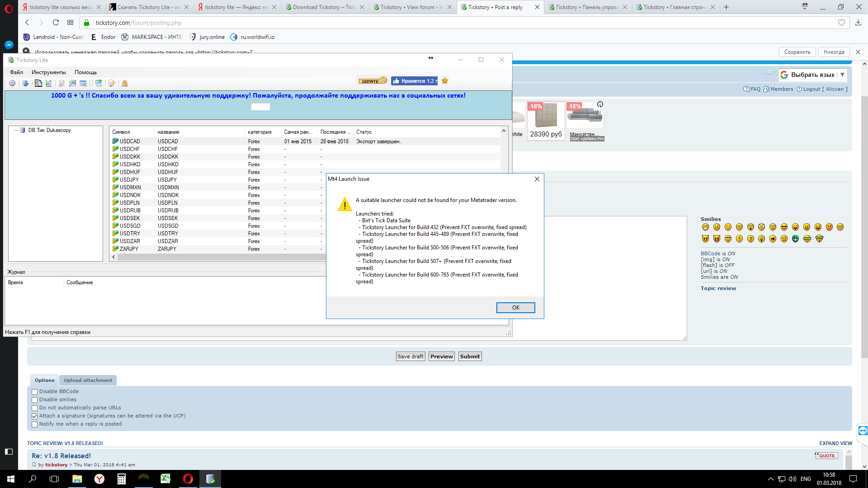Tick Notify me when a reply is posted

coord(34,424)
